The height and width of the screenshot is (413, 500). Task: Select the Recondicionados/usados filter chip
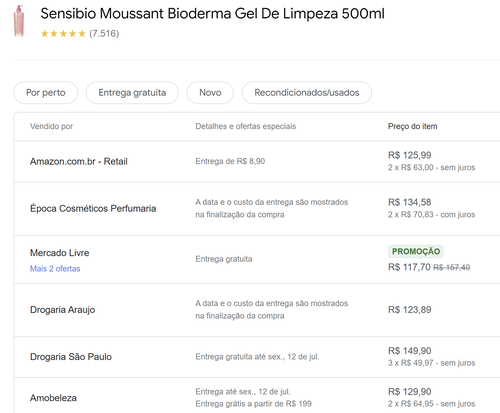(307, 93)
